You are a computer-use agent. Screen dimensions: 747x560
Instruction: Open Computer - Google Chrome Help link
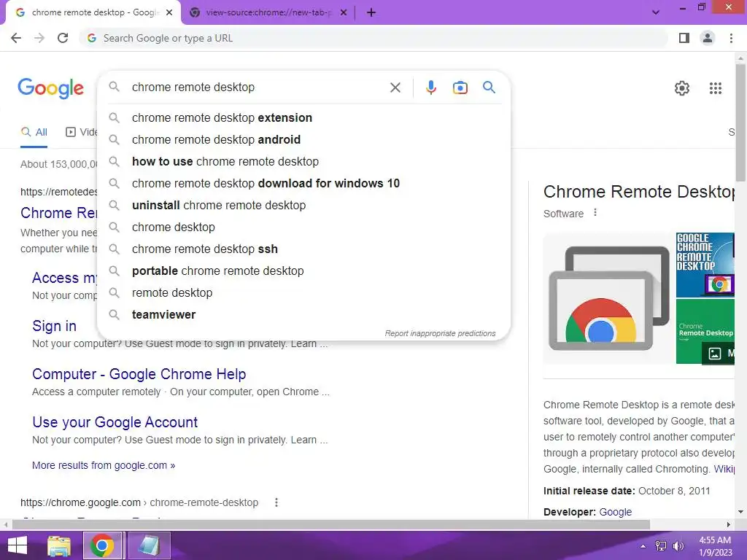click(x=139, y=374)
